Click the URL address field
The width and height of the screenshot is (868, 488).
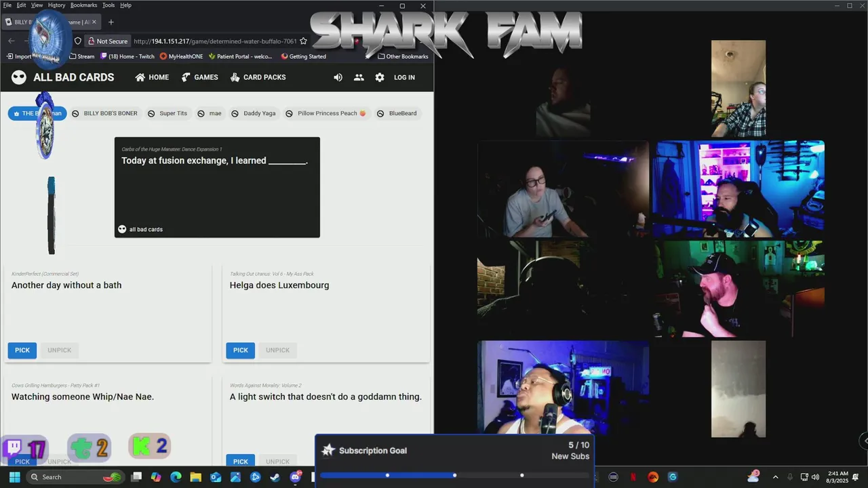point(215,41)
